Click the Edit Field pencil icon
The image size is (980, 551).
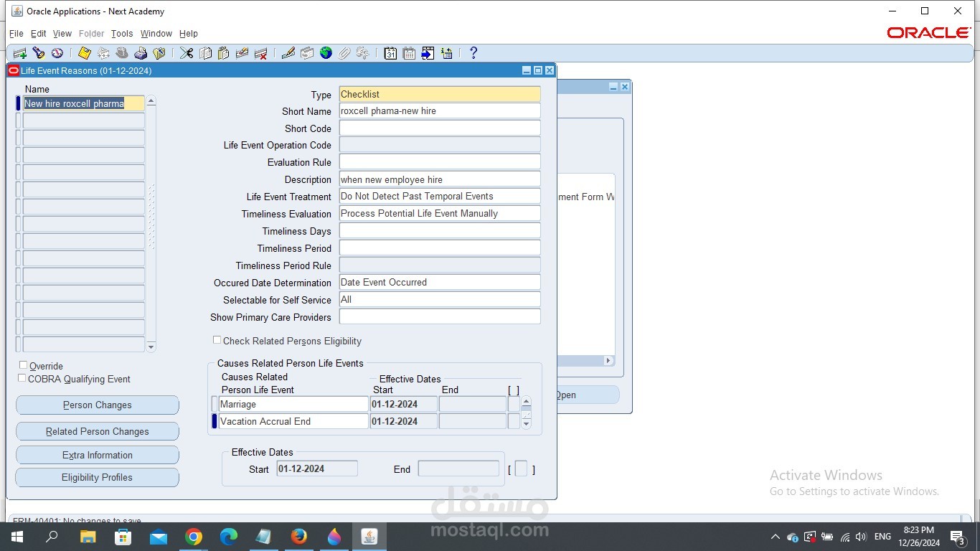[288, 53]
